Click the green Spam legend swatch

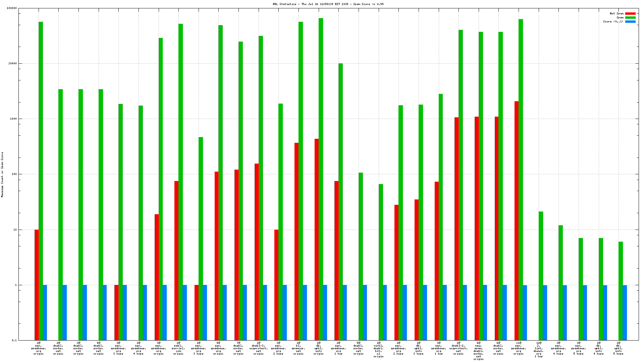coord(630,18)
